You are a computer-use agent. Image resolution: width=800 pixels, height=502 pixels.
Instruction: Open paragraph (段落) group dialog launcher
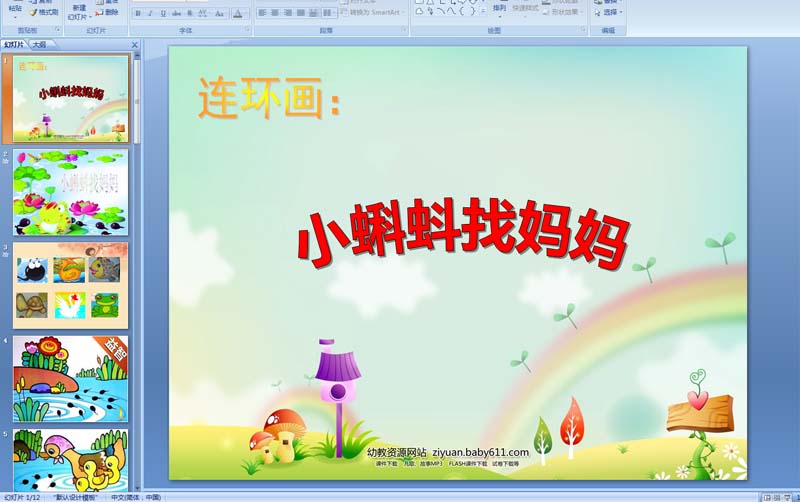404,30
